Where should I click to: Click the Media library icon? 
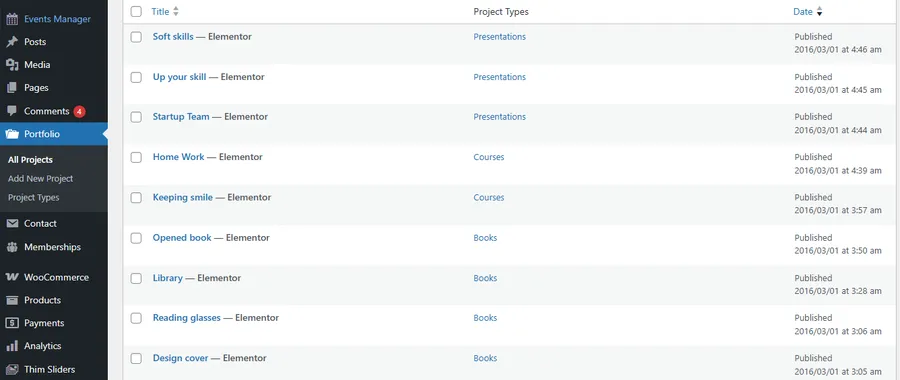12,65
